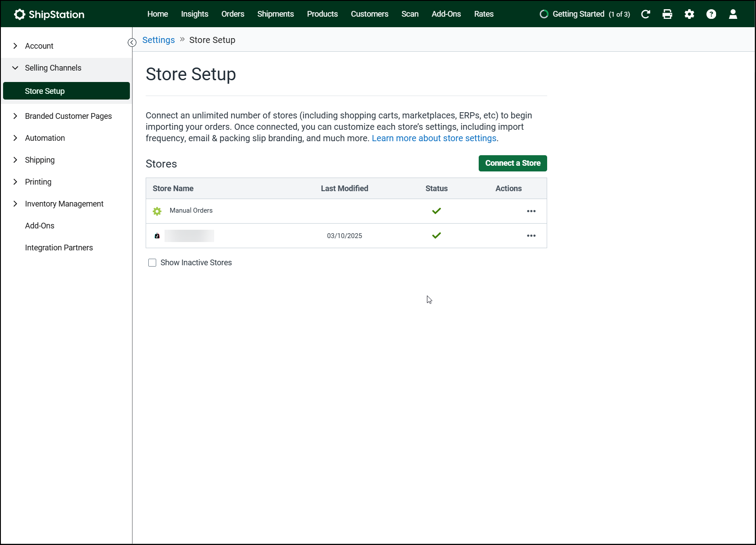Open the printer icon in the header
Screen dimensions: 756x545
click(x=667, y=14)
